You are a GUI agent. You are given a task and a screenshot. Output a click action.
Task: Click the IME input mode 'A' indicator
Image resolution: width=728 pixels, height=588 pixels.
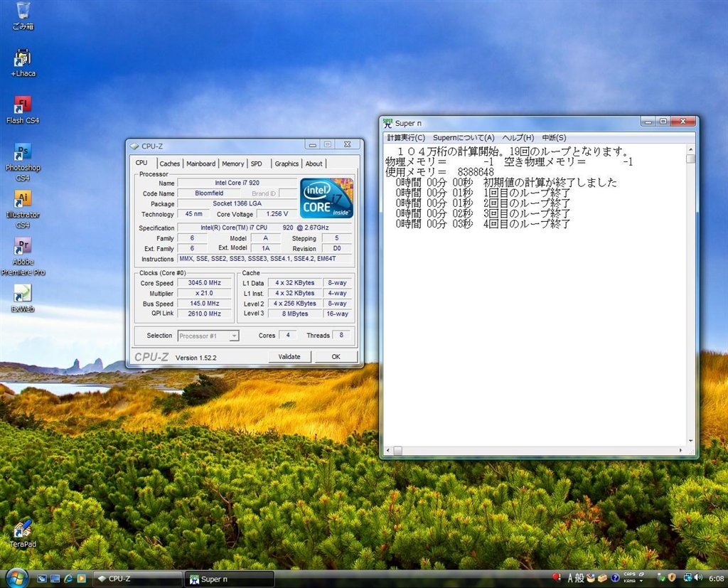point(570,578)
